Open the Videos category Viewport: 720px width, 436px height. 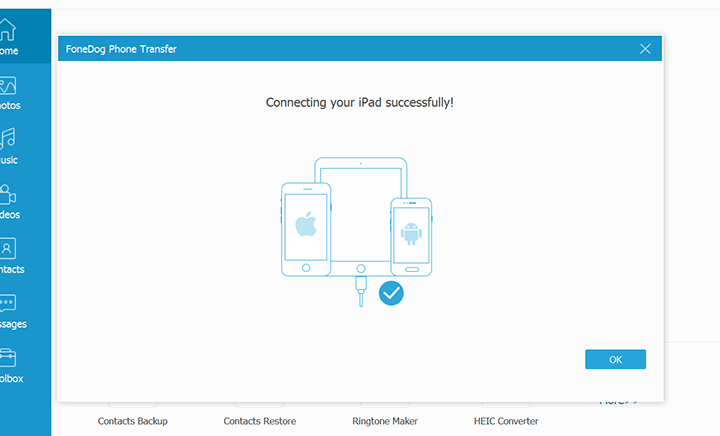[x=8, y=201]
